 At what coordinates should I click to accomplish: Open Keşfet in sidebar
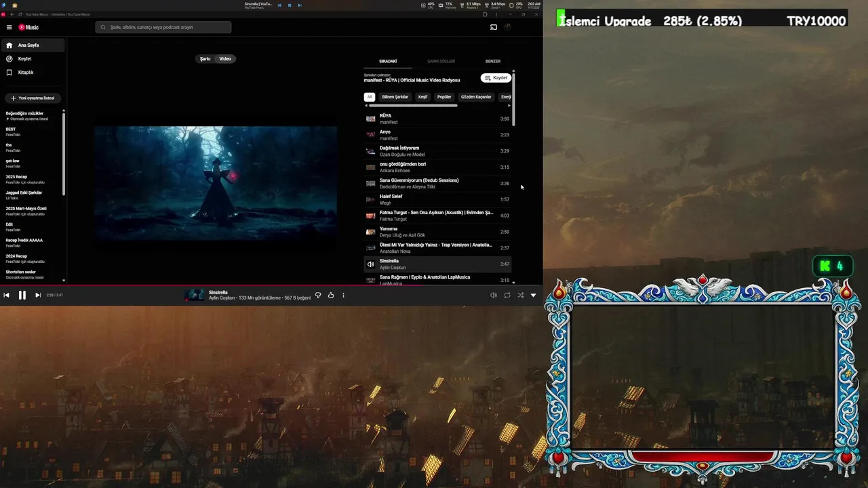click(x=33, y=59)
